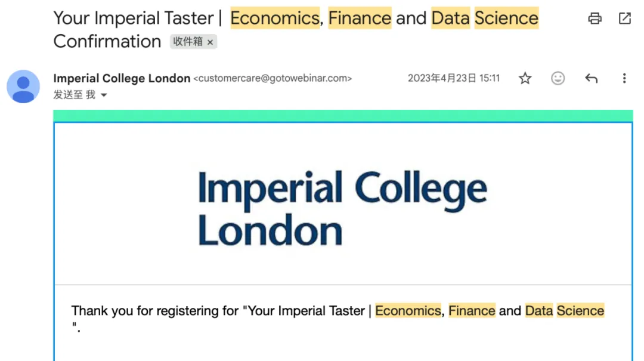Viewport: 644px width, 361px height.
Task: Click the highlighted Data Science in body text
Action: (x=564, y=311)
